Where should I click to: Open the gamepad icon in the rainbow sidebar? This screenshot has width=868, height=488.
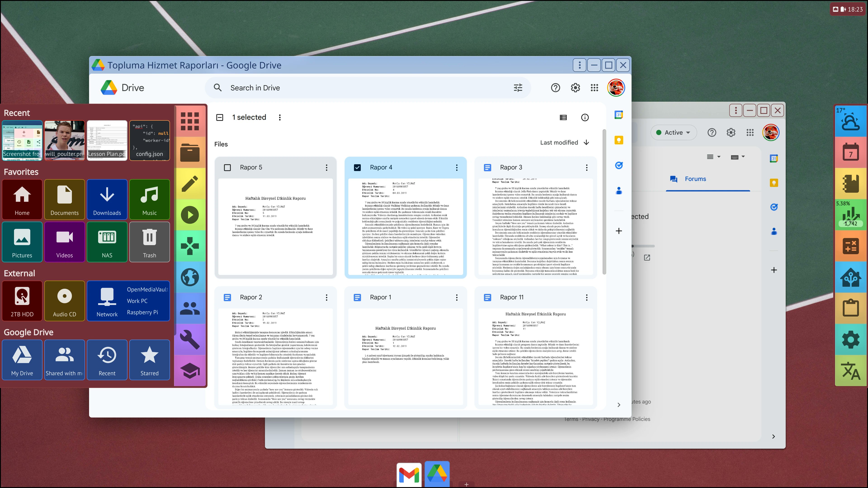click(190, 246)
